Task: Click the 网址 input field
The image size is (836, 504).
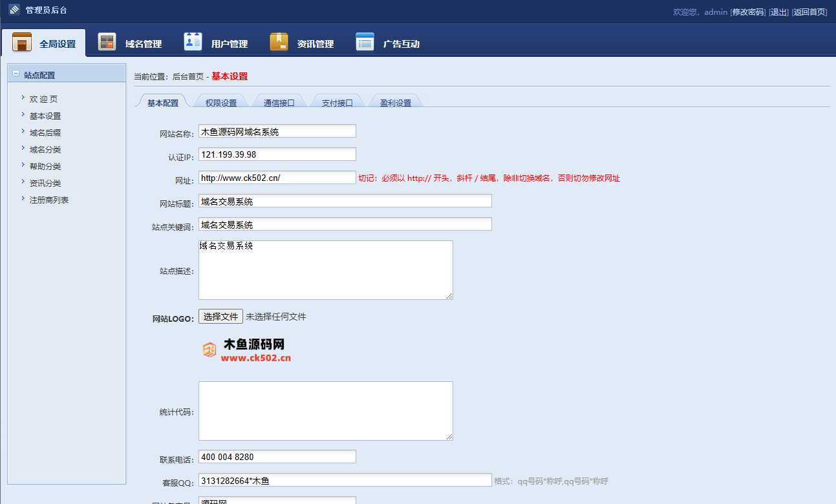Action: pos(277,178)
